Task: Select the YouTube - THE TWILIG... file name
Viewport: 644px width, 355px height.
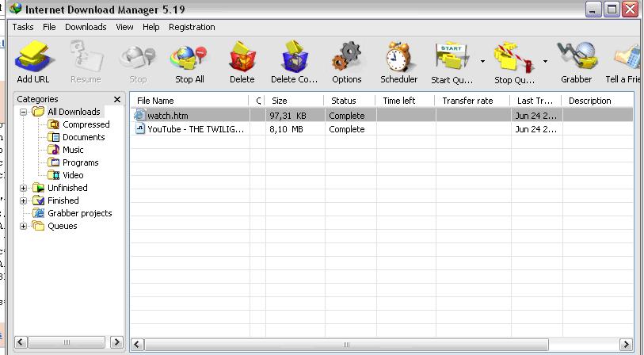Action: (196, 129)
